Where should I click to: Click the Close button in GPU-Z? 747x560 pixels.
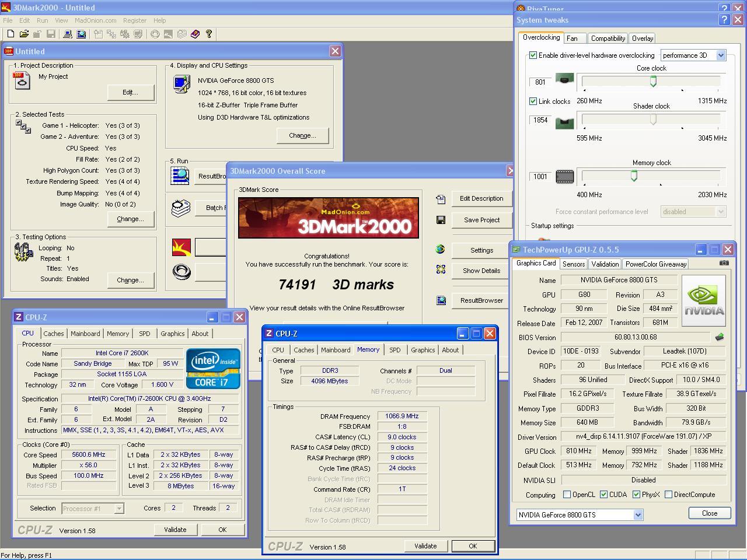click(x=710, y=513)
